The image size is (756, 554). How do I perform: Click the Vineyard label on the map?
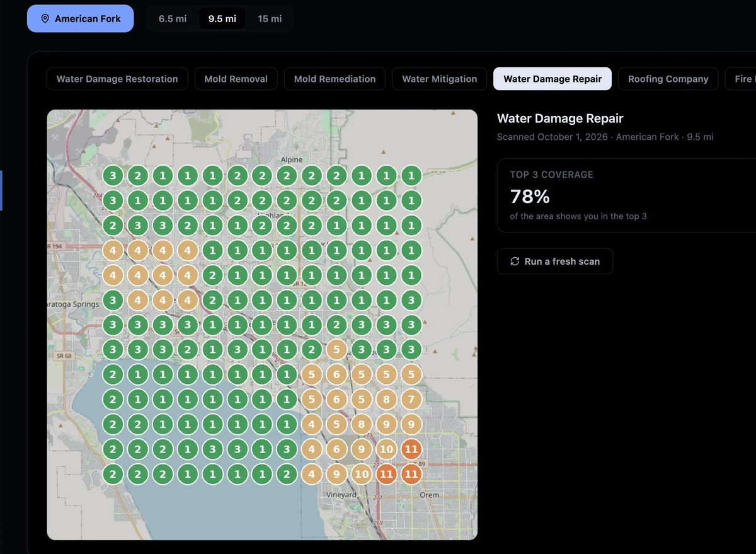tap(341, 495)
